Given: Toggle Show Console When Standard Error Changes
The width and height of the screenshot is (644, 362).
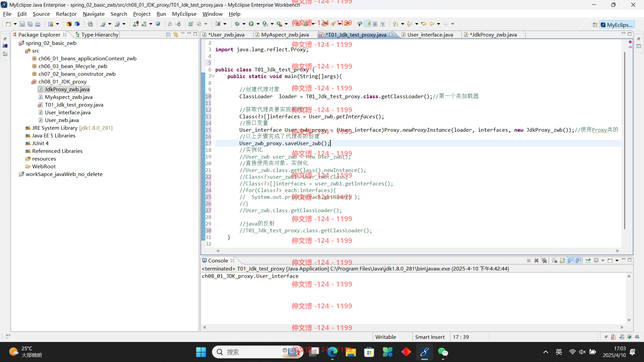Looking at the screenshot, I should [x=578, y=260].
